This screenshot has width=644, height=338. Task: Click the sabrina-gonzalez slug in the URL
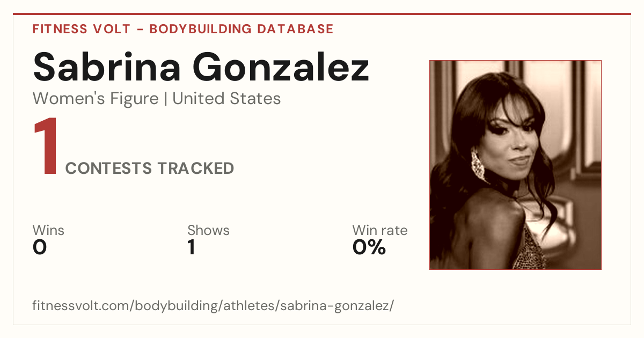point(337,306)
